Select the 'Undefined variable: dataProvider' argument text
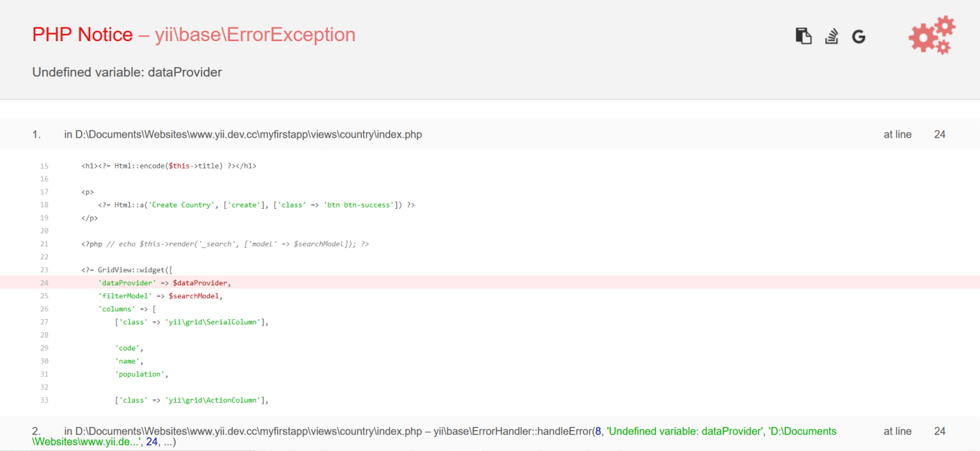This screenshot has width=980, height=451. click(684, 431)
